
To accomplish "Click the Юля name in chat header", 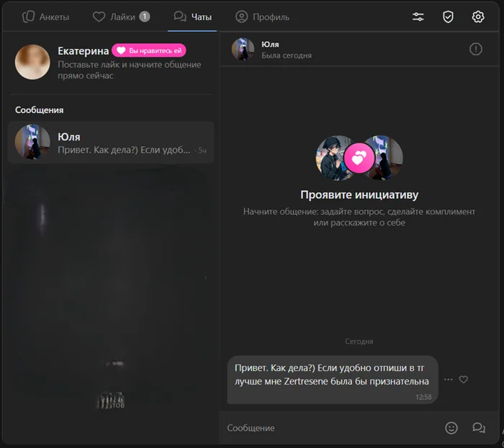I will pos(270,45).
